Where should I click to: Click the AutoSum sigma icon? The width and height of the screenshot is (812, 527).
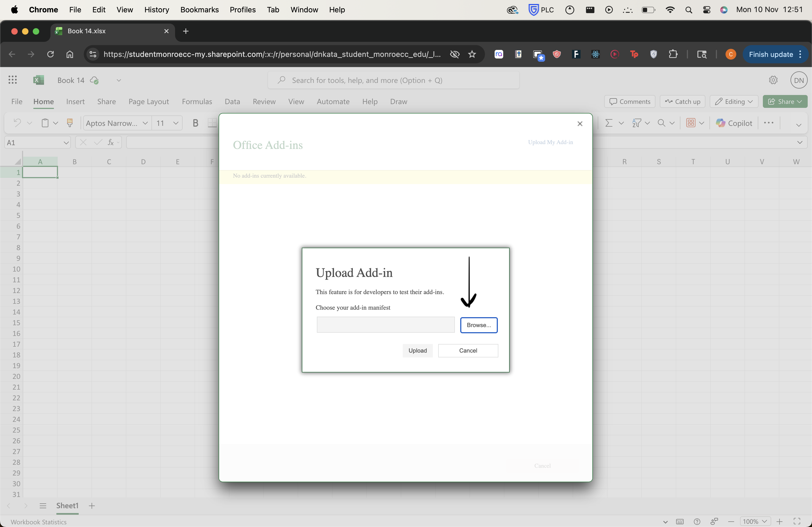[609, 123]
